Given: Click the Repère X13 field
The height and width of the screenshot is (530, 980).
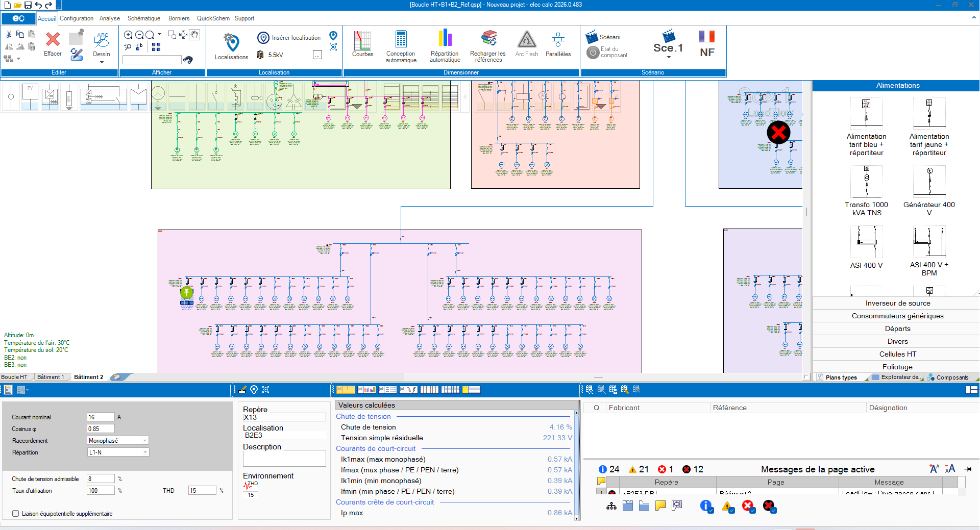Looking at the screenshot, I should tap(284, 417).
